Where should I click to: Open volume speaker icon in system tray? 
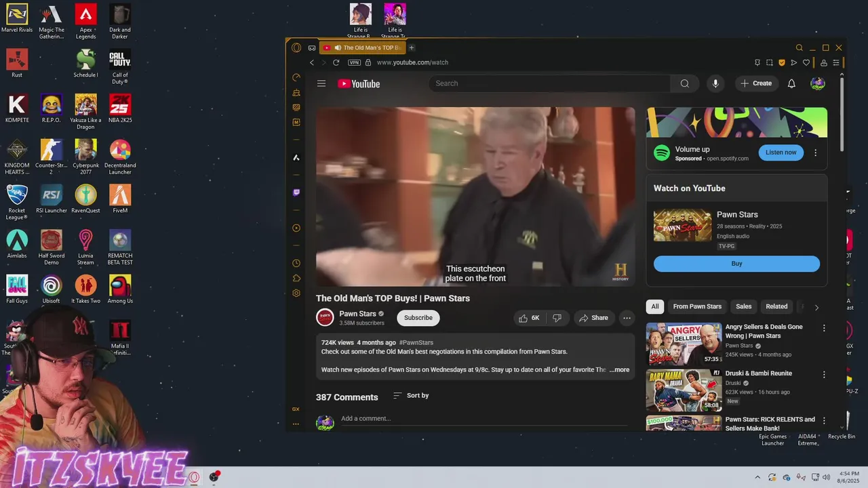pyautogui.click(x=826, y=477)
